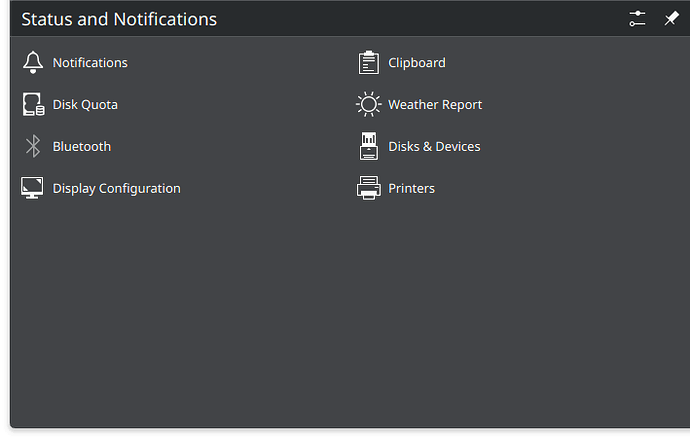The image size is (690, 437).
Task: Click the Bluetooth symbol icon
Action: [x=33, y=146]
